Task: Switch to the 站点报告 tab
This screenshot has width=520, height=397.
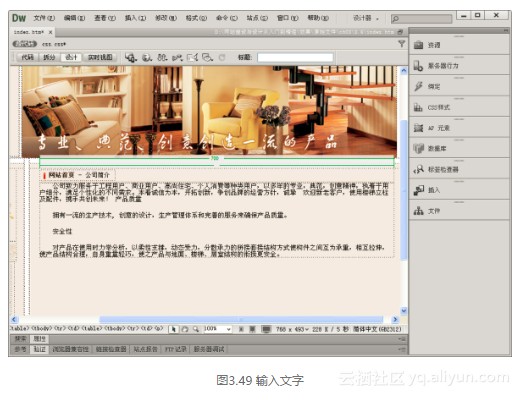Action: [x=145, y=349]
